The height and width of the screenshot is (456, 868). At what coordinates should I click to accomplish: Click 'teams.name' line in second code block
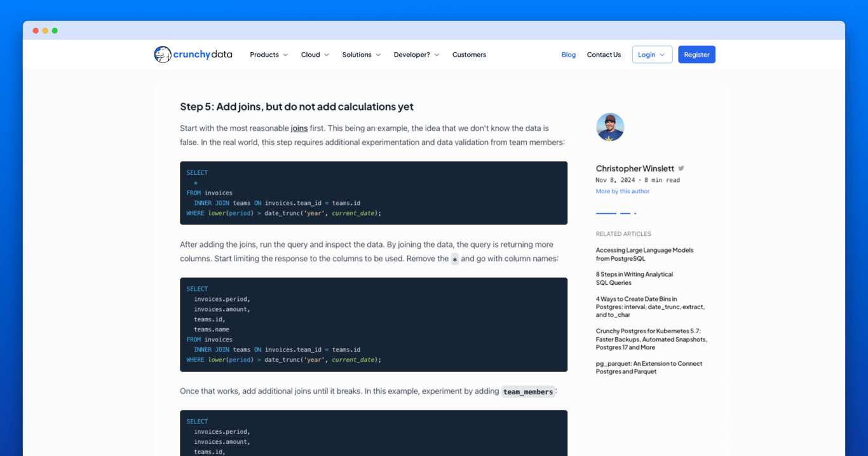(x=212, y=329)
